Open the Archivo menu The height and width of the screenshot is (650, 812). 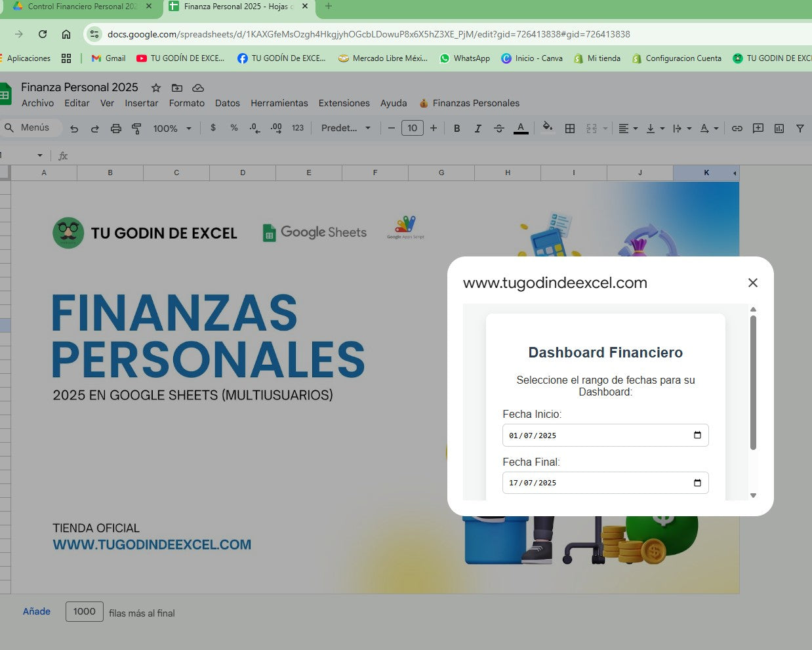pos(37,104)
